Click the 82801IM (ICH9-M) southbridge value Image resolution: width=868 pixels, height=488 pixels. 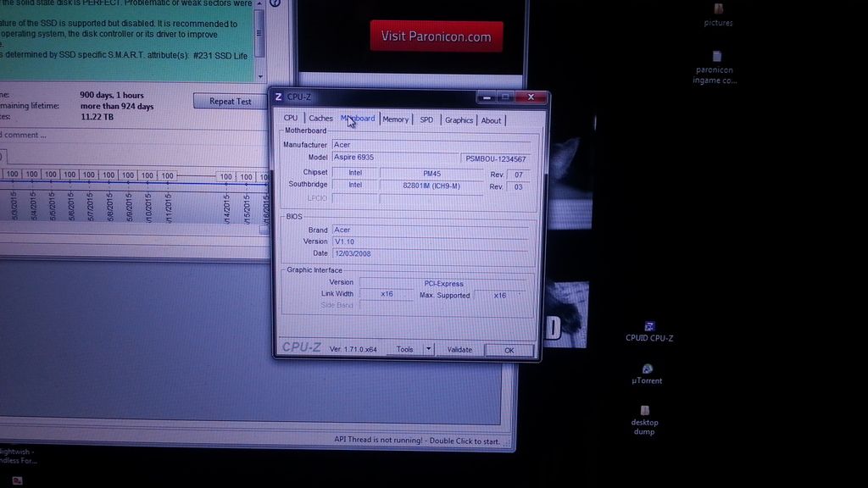[x=431, y=186]
